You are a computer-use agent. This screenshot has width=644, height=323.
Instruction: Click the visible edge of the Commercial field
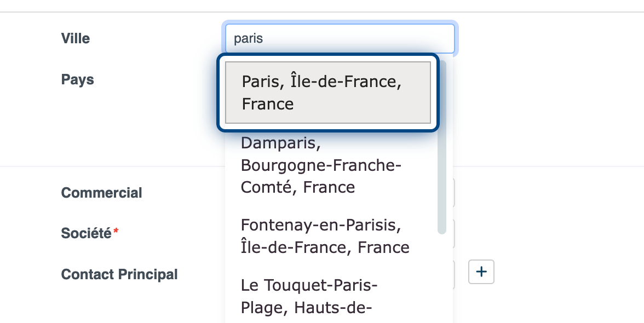point(454,193)
